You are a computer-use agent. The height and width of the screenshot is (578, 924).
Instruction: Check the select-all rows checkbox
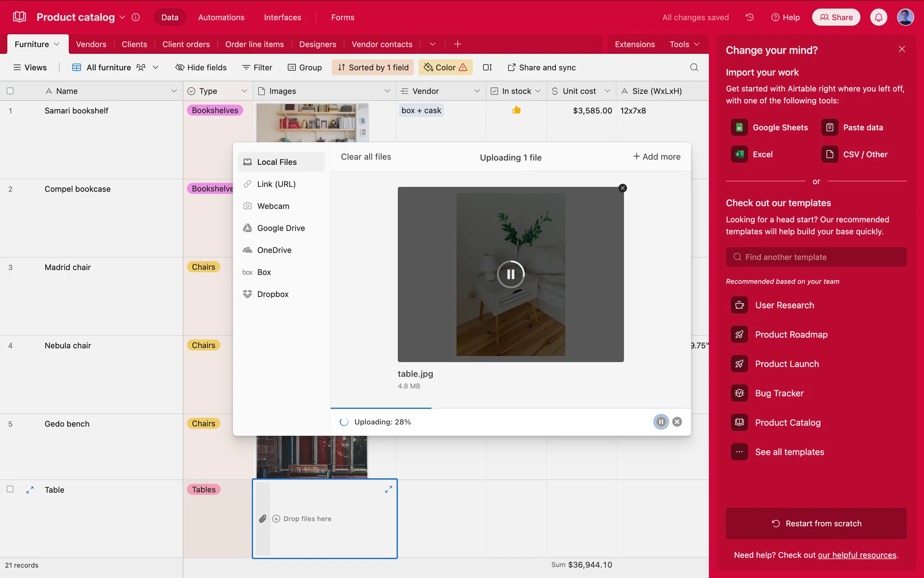tap(10, 91)
